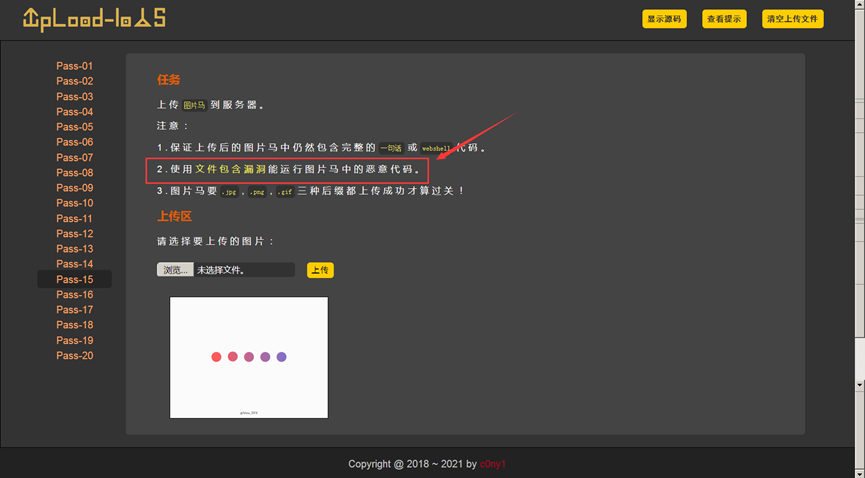Image resolution: width=865 pixels, height=478 pixels.
Task: Click the yellow 上传 submit button
Action: pos(320,270)
